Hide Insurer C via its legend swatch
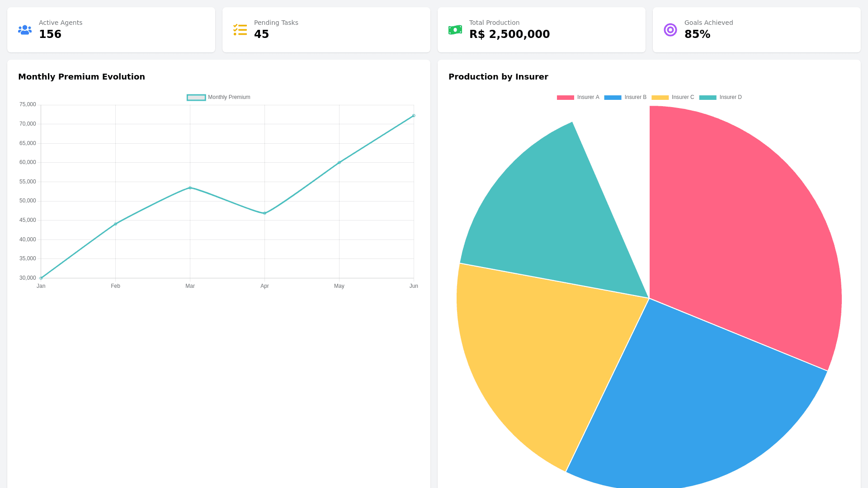Image resolution: width=868 pixels, height=488 pixels. [x=660, y=98]
